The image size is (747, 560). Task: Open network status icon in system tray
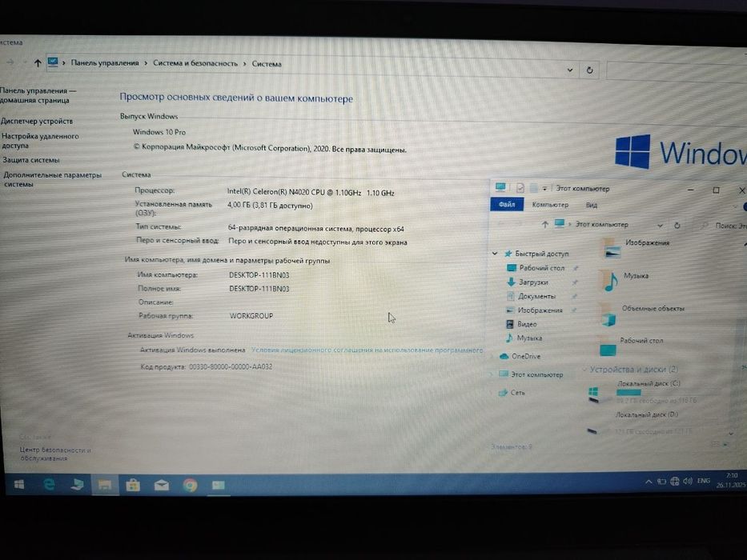tap(675, 482)
